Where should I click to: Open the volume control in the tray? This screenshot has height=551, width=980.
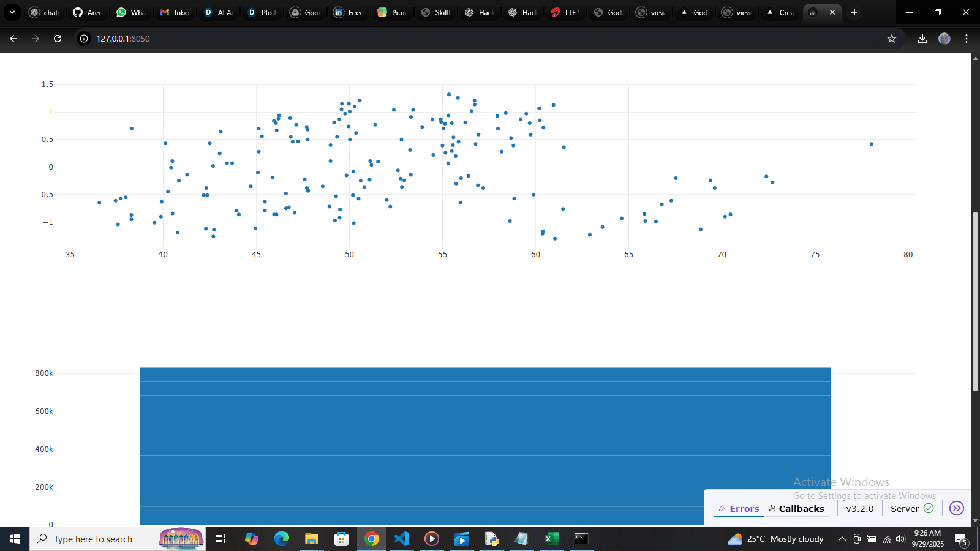tap(900, 539)
